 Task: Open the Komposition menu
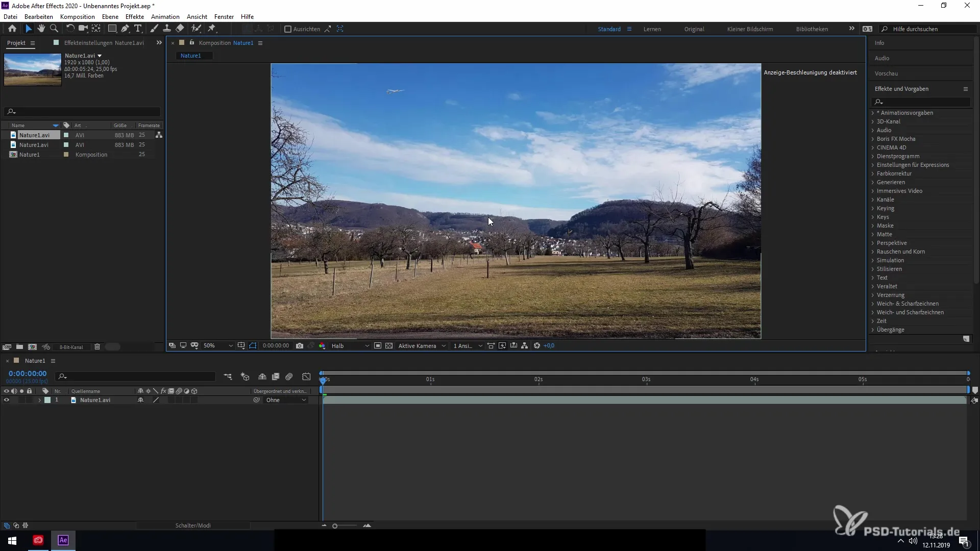[77, 16]
